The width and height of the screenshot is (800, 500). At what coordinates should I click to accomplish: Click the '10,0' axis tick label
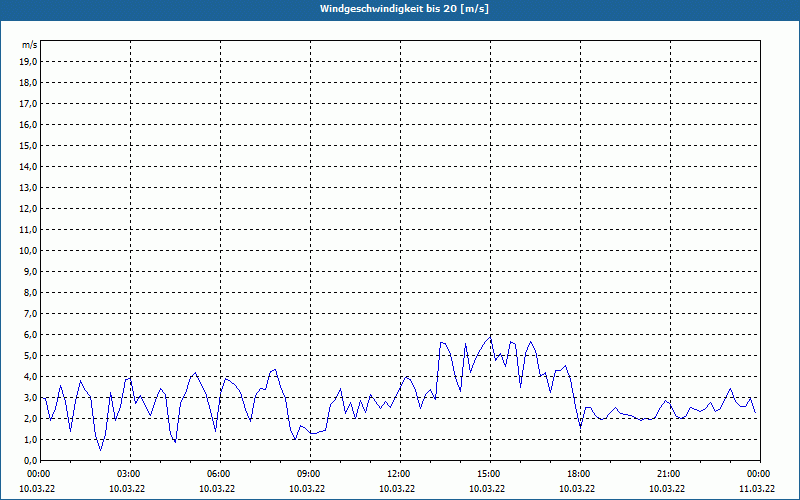tap(28, 251)
